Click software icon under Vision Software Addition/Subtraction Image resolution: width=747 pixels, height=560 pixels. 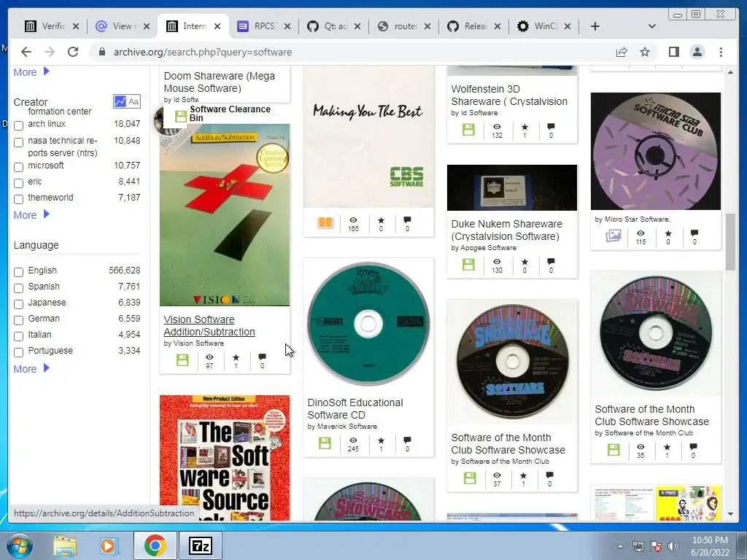point(182,360)
